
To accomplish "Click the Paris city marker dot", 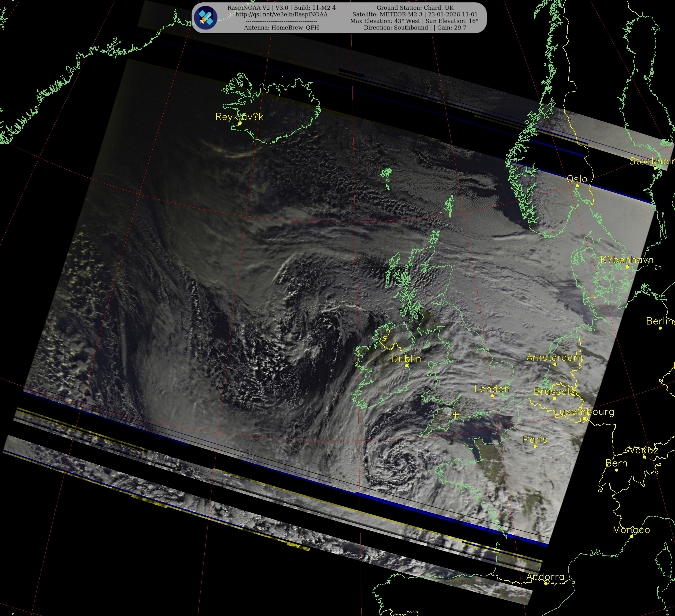I will click(x=535, y=446).
